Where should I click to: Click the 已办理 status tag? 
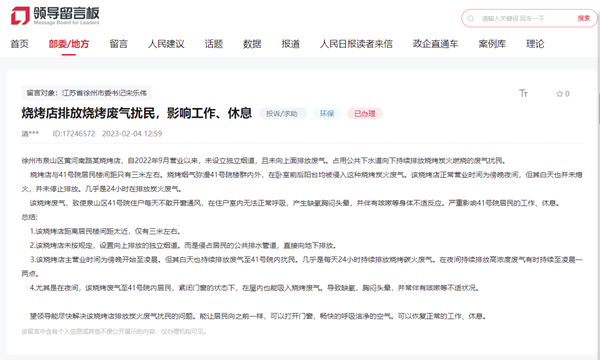coord(365,114)
